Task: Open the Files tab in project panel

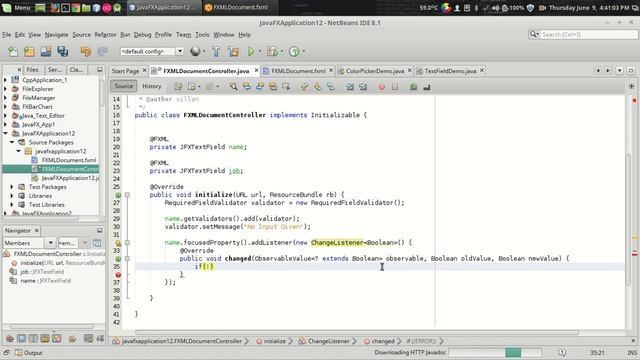Action: click(32, 70)
